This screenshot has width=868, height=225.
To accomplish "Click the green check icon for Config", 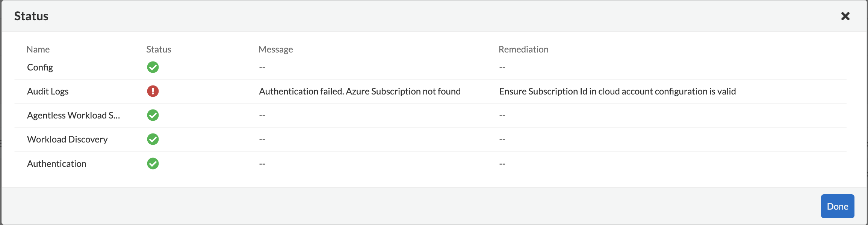I will 153,67.
